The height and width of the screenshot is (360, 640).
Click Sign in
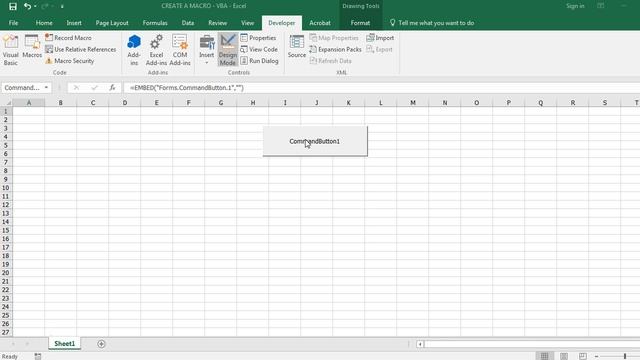[575, 6]
